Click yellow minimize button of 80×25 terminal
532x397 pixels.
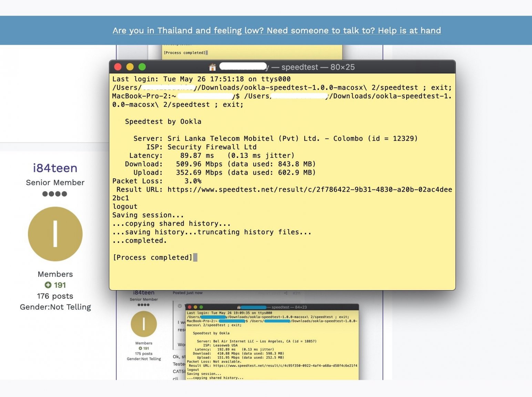130,67
